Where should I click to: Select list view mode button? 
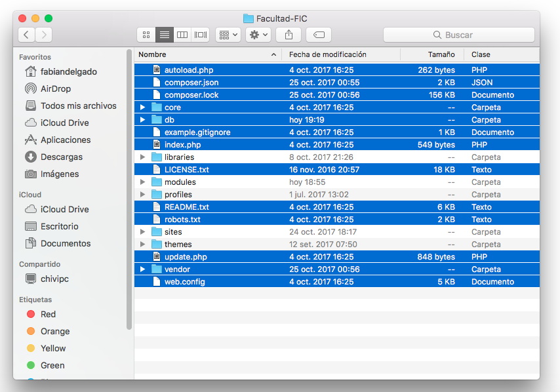pyautogui.click(x=165, y=35)
